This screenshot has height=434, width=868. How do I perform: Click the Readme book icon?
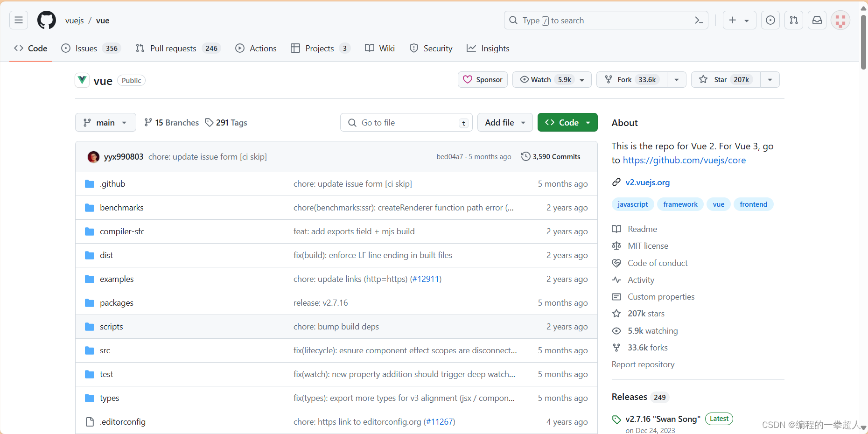tap(616, 229)
